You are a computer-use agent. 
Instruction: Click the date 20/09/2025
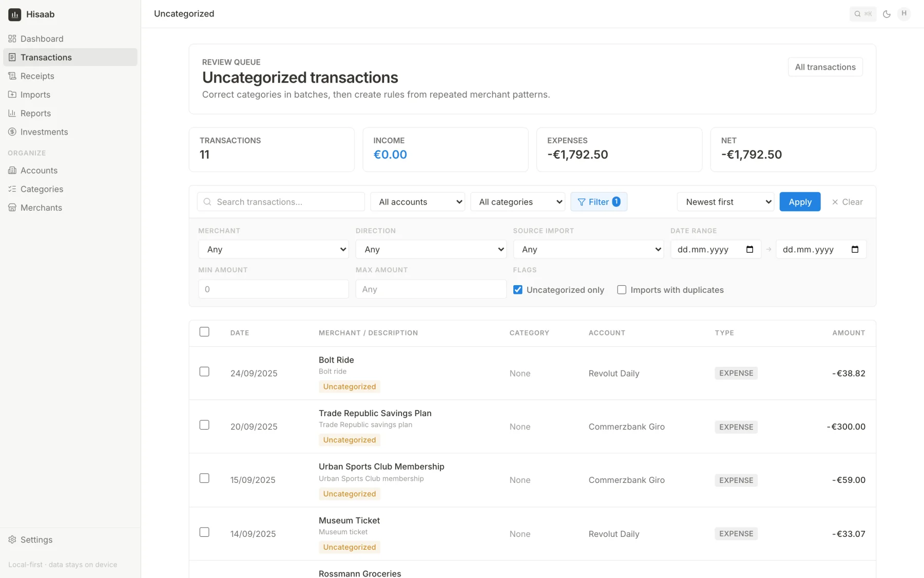tap(254, 427)
